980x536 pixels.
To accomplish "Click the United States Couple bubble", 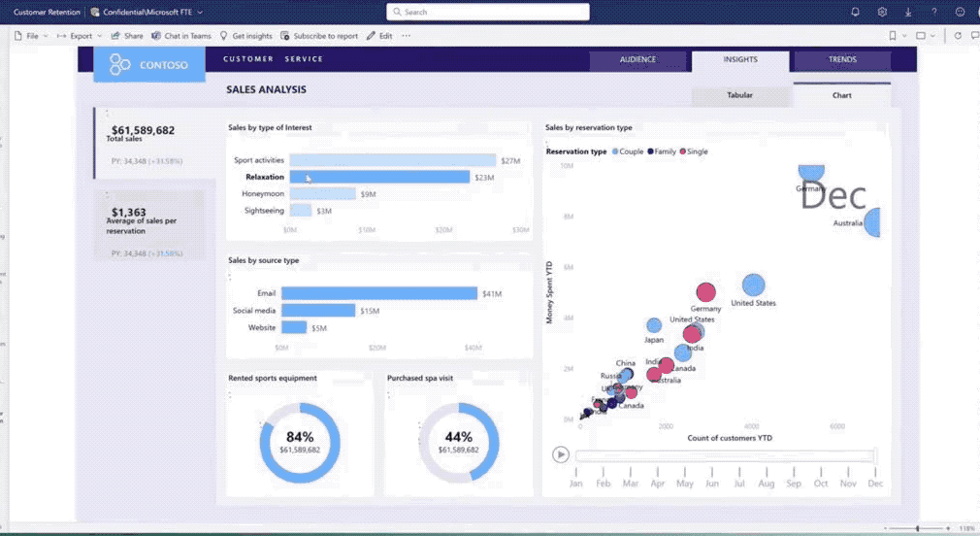I will pyautogui.click(x=753, y=285).
